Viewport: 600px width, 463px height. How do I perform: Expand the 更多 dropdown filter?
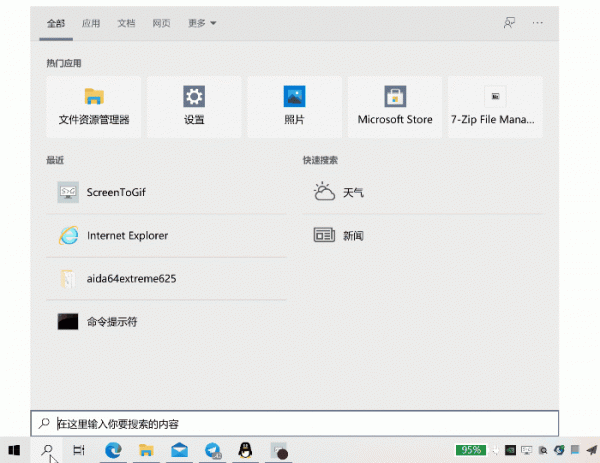pyautogui.click(x=202, y=23)
